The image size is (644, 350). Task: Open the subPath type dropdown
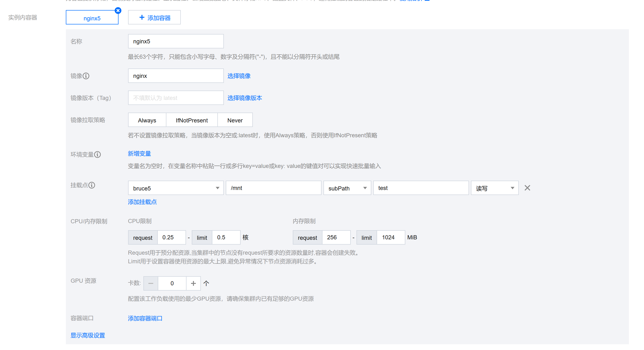pos(347,188)
